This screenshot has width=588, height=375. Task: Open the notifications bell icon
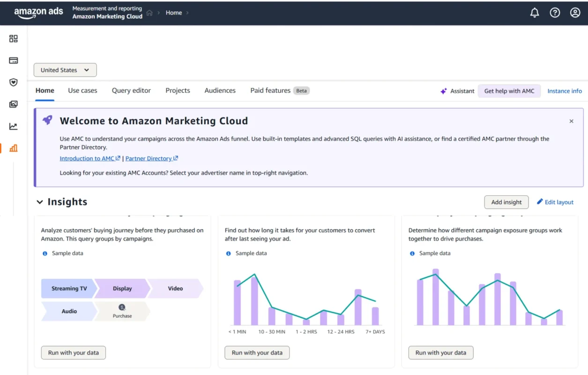point(535,13)
